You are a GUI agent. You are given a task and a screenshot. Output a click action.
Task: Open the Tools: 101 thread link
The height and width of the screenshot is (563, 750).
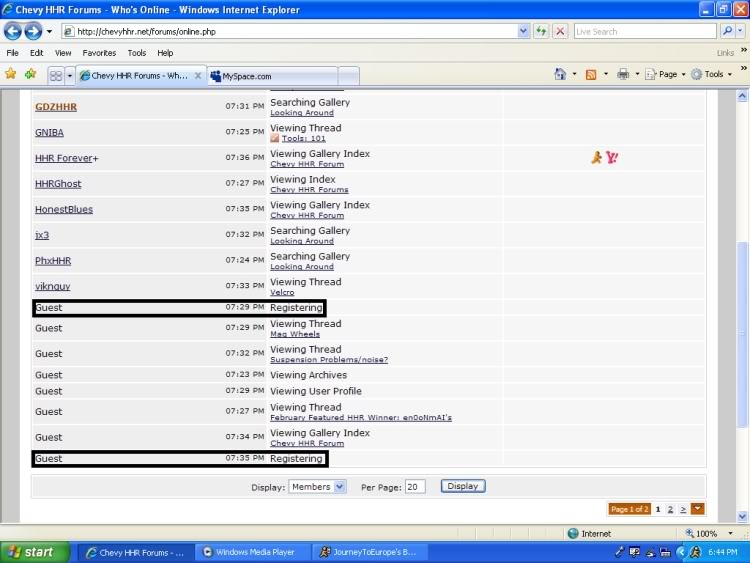(303, 138)
